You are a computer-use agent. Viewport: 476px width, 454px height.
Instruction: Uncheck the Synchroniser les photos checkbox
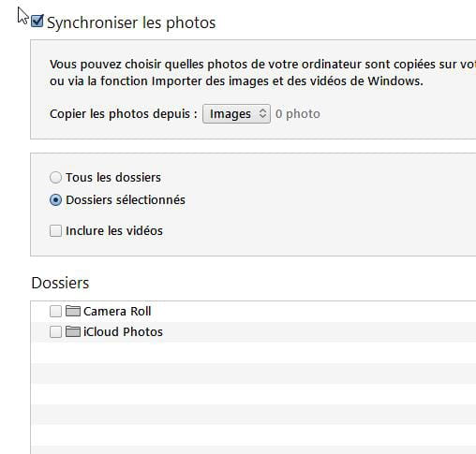tap(37, 22)
